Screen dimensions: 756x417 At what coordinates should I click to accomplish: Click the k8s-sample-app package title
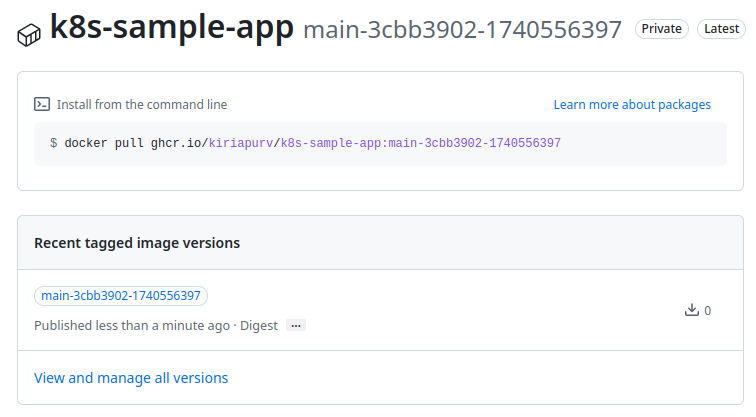[171, 28]
